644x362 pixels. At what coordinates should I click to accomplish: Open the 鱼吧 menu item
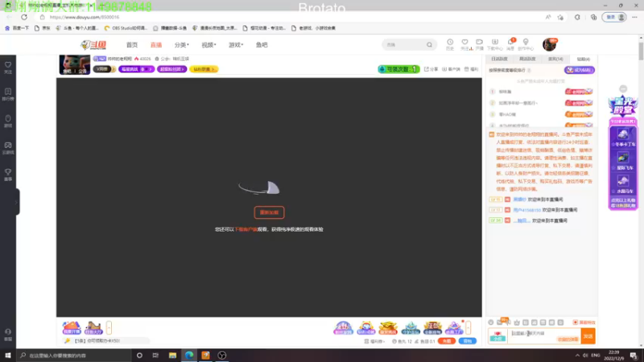(262, 45)
